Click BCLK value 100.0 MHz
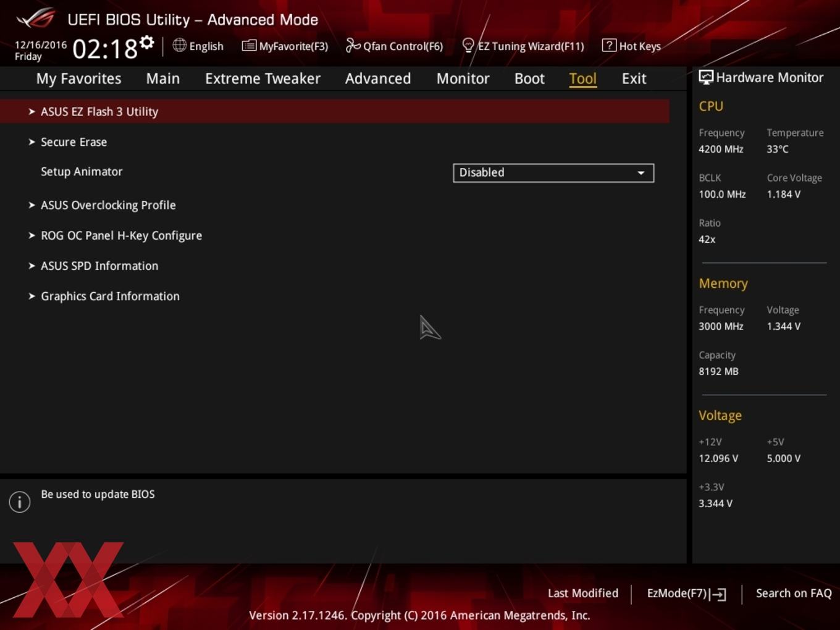 722,194
